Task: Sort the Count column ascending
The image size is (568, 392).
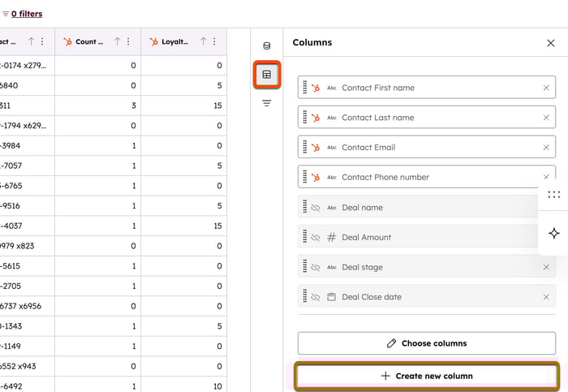Action: [118, 41]
